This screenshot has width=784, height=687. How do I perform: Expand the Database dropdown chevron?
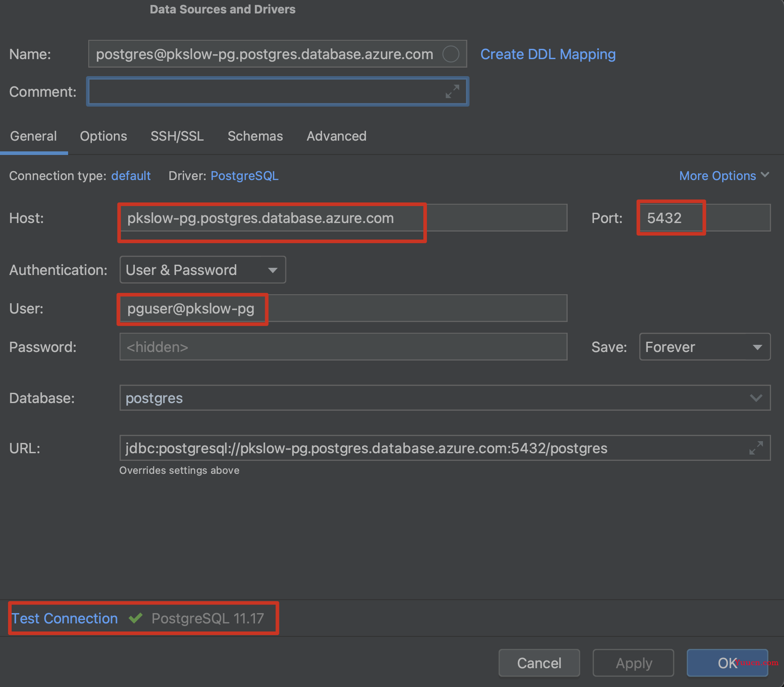pyautogui.click(x=756, y=398)
